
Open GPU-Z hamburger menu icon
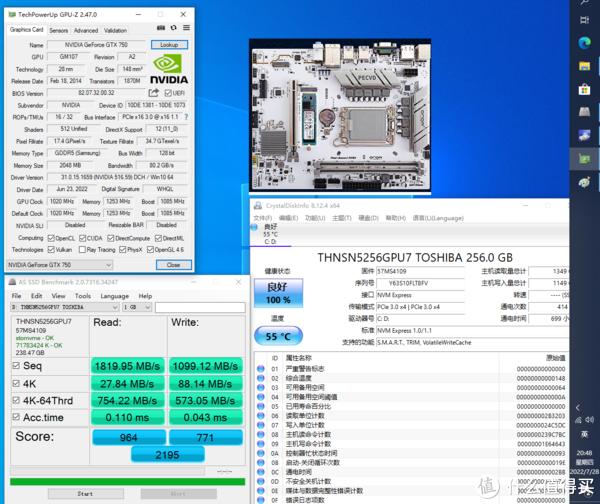(x=186, y=28)
